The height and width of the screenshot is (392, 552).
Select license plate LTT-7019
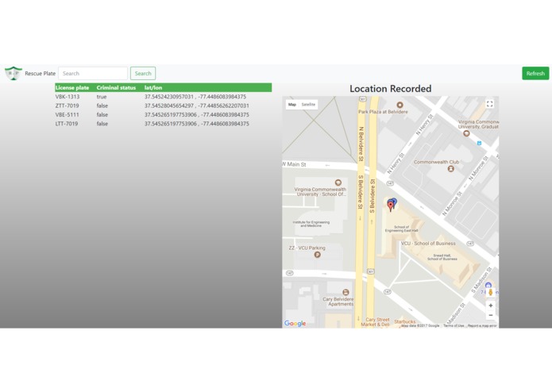(x=67, y=124)
